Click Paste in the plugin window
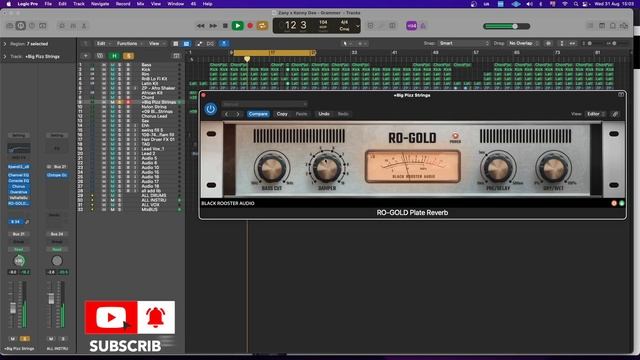640x360 pixels. [x=301, y=114]
